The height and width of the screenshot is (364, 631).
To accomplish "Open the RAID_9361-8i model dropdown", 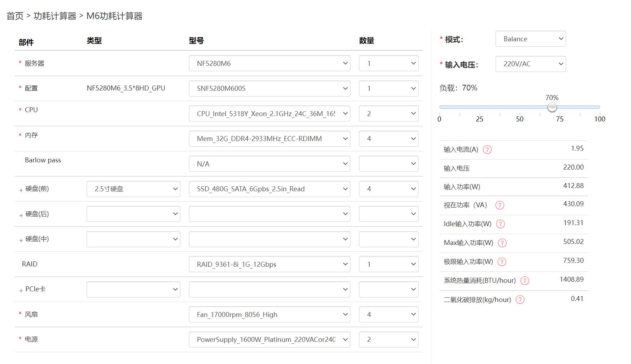I will [269, 264].
